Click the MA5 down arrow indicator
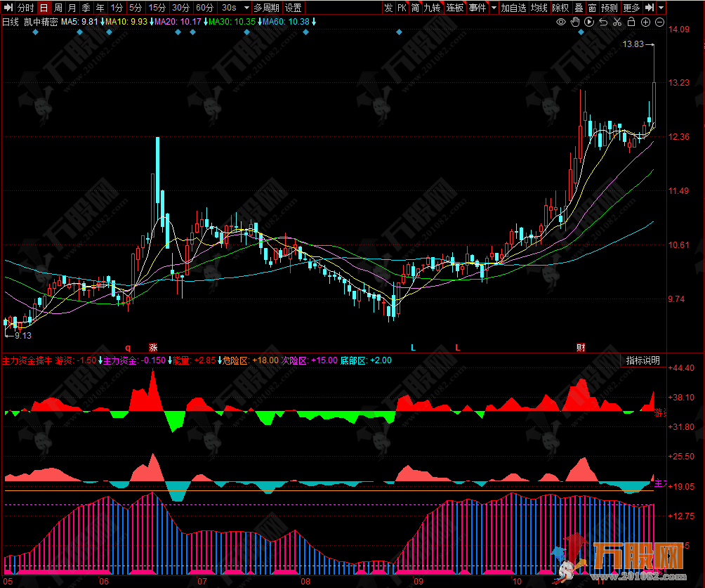 (102, 22)
